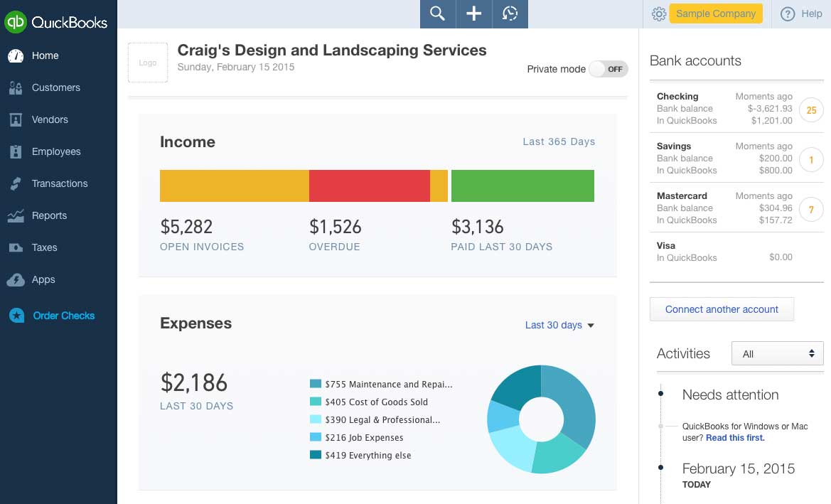This screenshot has height=504, width=831.
Task: Click the red overdue income bar
Action: [370, 186]
